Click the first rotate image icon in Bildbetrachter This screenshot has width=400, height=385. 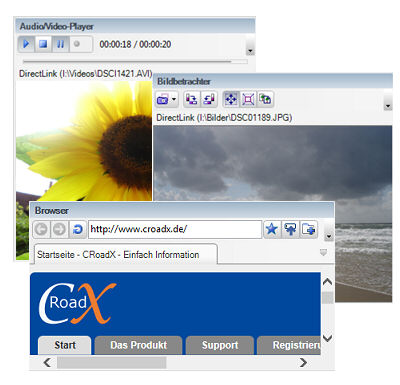tap(191, 99)
